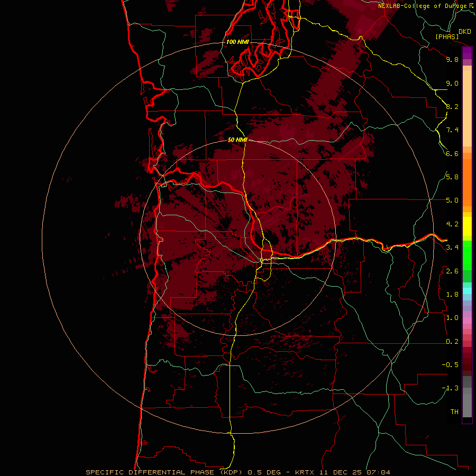
Task: Pick the large peach color bar segment
Action: pyautogui.click(x=467, y=108)
